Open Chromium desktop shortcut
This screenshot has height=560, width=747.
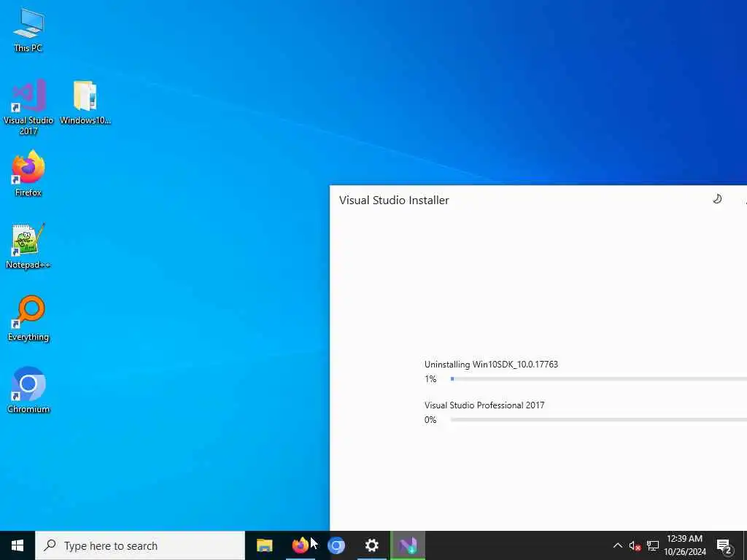coord(28,390)
